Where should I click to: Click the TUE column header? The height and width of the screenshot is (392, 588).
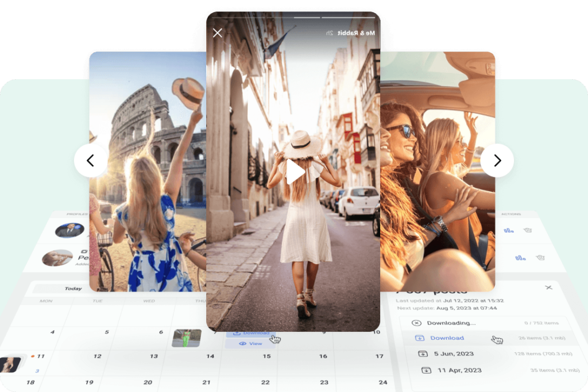tap(98, 301)
